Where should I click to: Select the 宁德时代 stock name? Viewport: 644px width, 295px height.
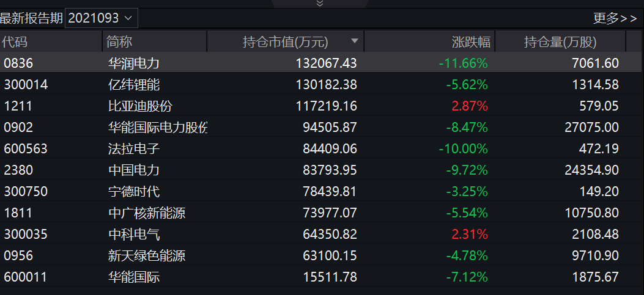click(134, 191)
